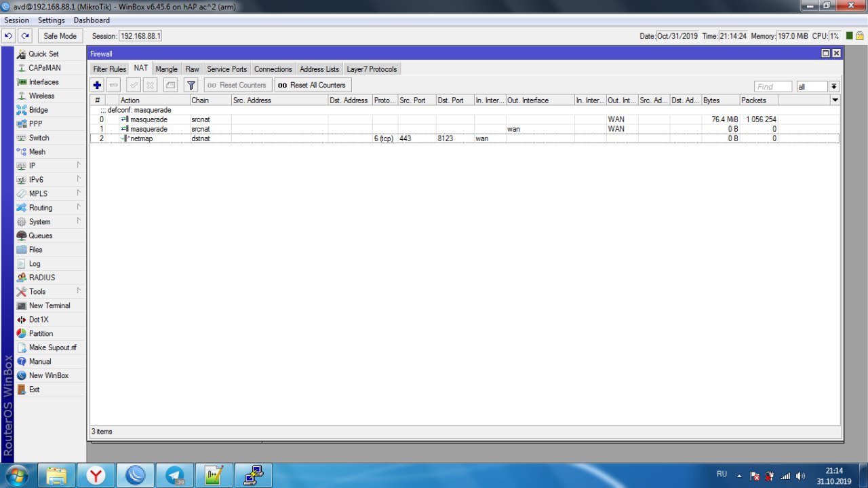Open Queues in sidebar
Screen dimensions: 868x488
tap(51, 236)
